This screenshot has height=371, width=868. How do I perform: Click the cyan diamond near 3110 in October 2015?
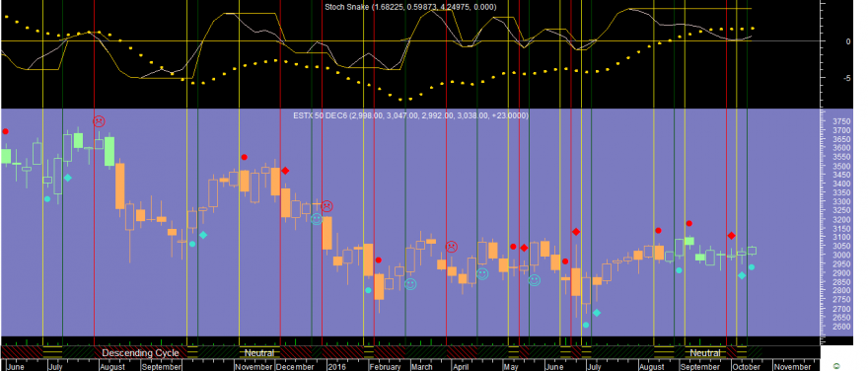tap(203, 235)
